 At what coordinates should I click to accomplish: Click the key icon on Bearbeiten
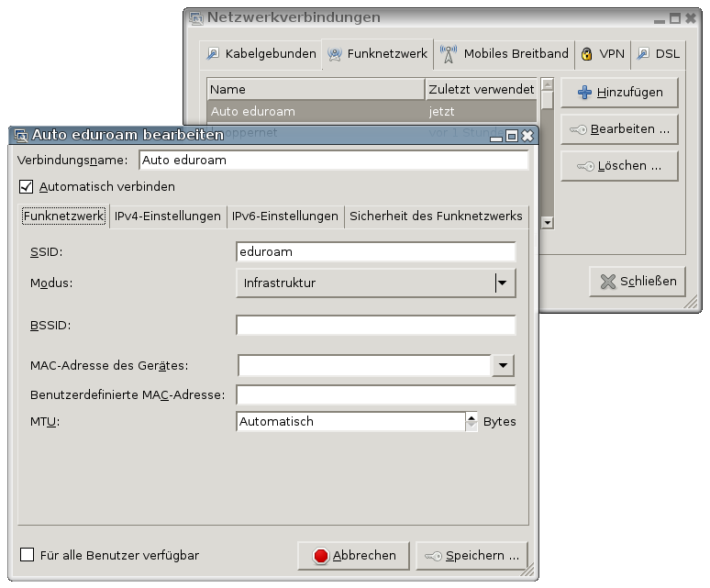578,130
